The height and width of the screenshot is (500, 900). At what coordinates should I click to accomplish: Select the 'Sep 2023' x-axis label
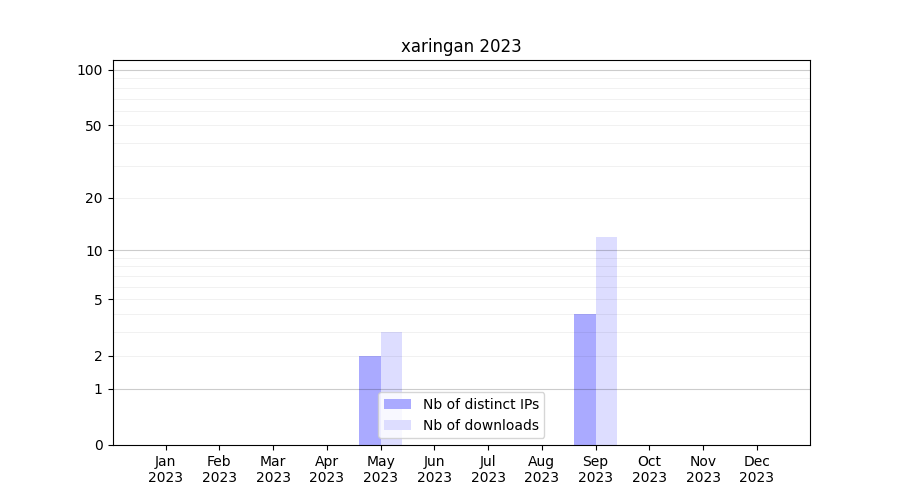click(595, 469)
